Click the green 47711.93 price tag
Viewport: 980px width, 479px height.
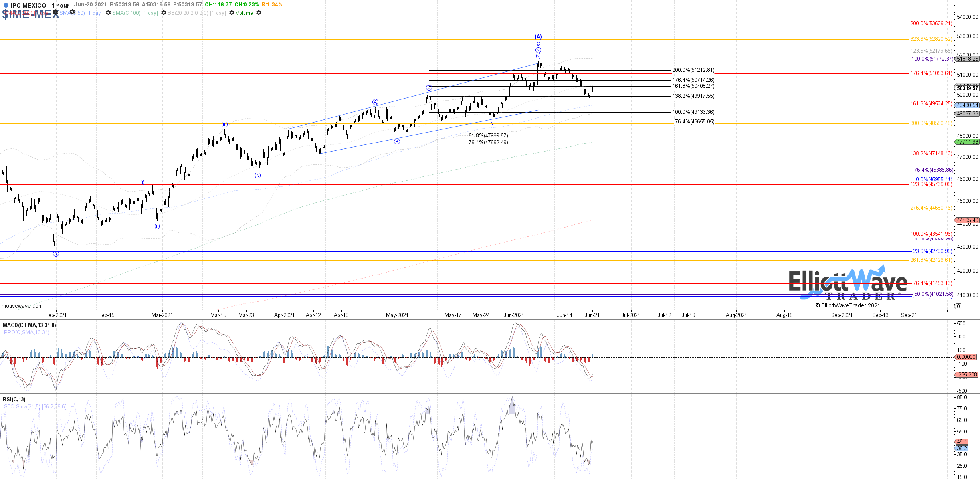[968, 142]
